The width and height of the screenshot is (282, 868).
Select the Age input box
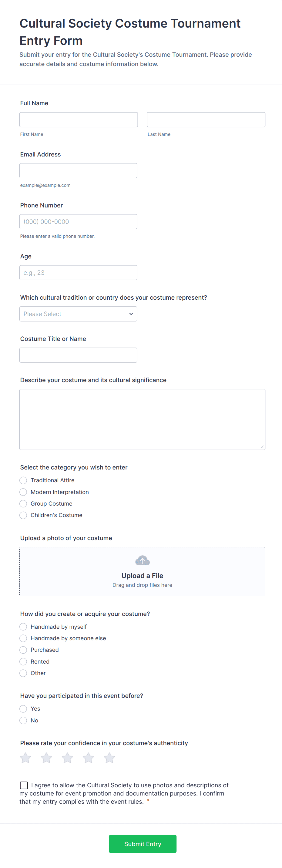(x=78, y=273)
